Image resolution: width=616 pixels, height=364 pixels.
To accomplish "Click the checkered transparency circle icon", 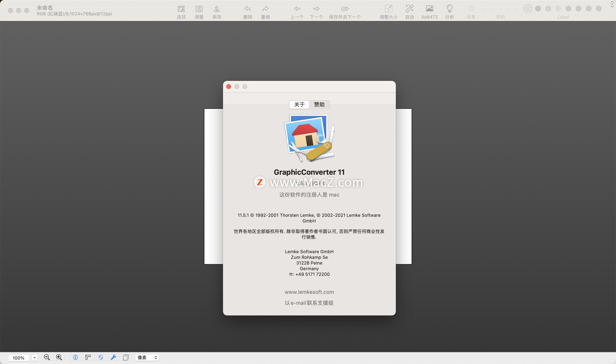I will (101, 357).
